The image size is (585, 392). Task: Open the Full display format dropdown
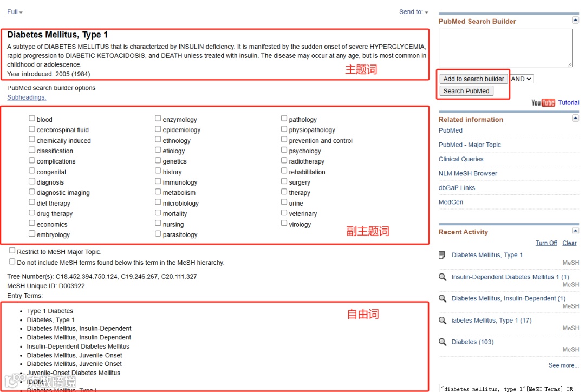pos(15,12)
